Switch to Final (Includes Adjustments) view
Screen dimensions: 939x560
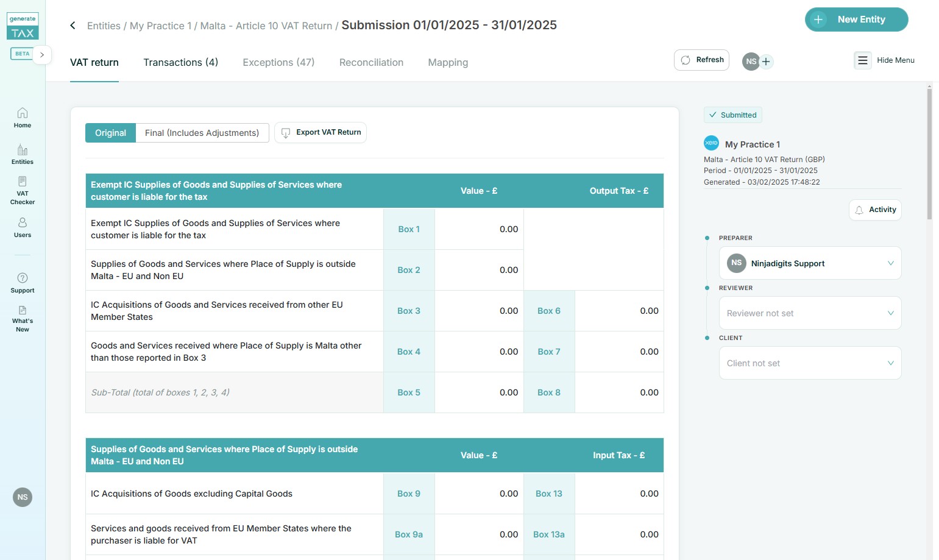[x=202, y=133]
